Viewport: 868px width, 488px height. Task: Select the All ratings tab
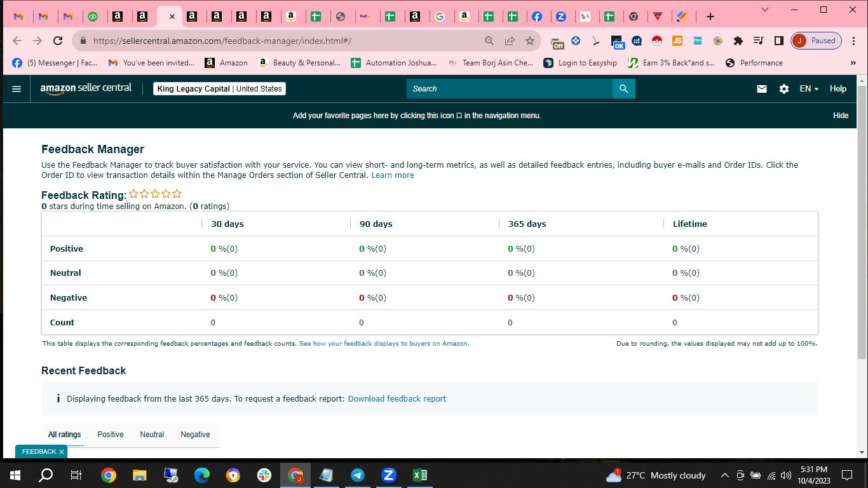[65, 435]
